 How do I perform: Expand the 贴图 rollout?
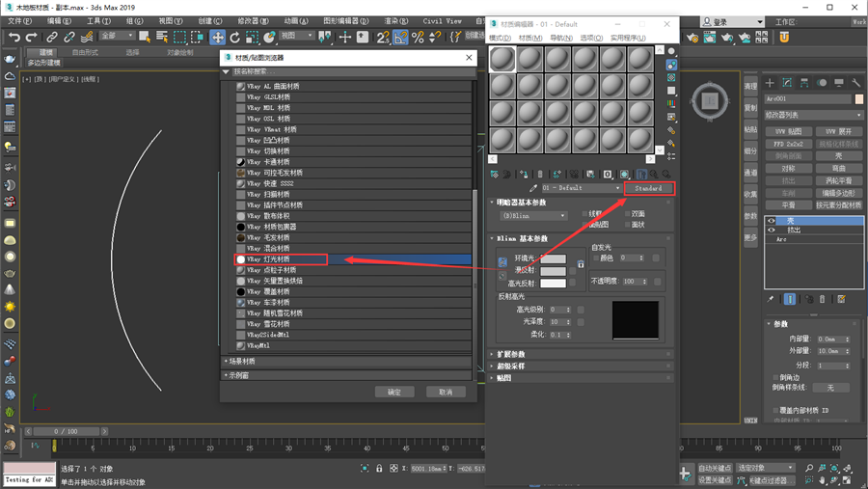click(580, 378)
